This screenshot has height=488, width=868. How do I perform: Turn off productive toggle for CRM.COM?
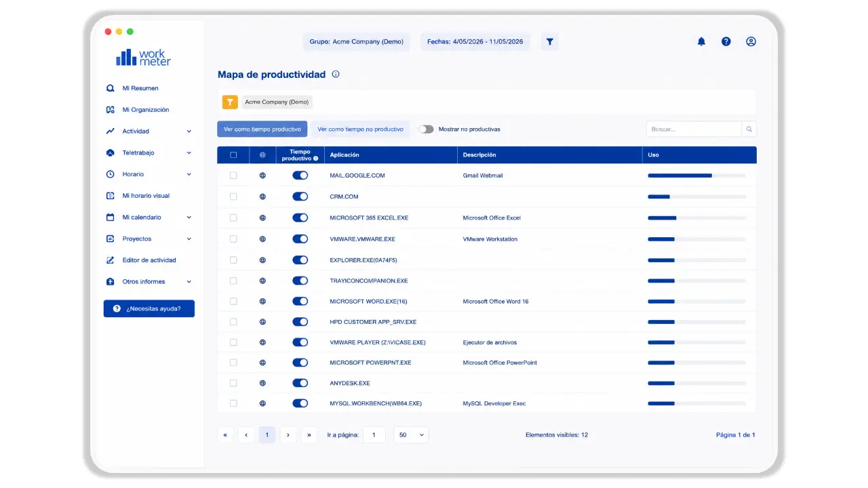coord(300,197)
